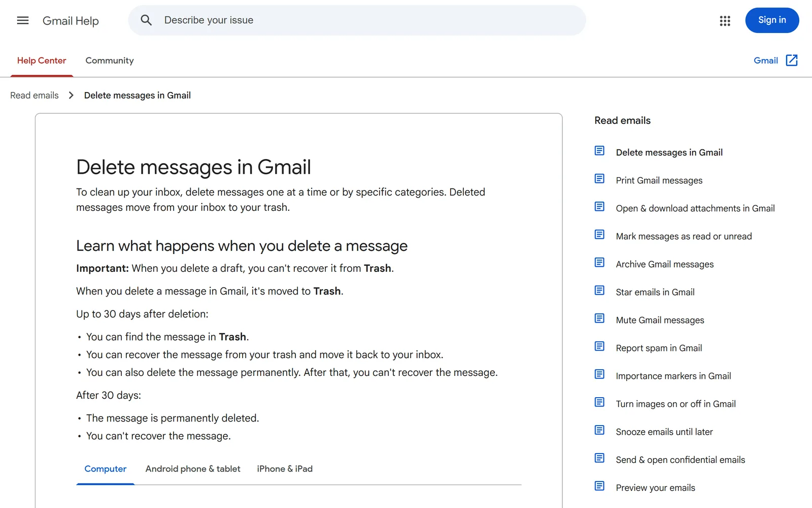Open Archive Gmail messages article link
812x508 pixels.
click(665, 264)
